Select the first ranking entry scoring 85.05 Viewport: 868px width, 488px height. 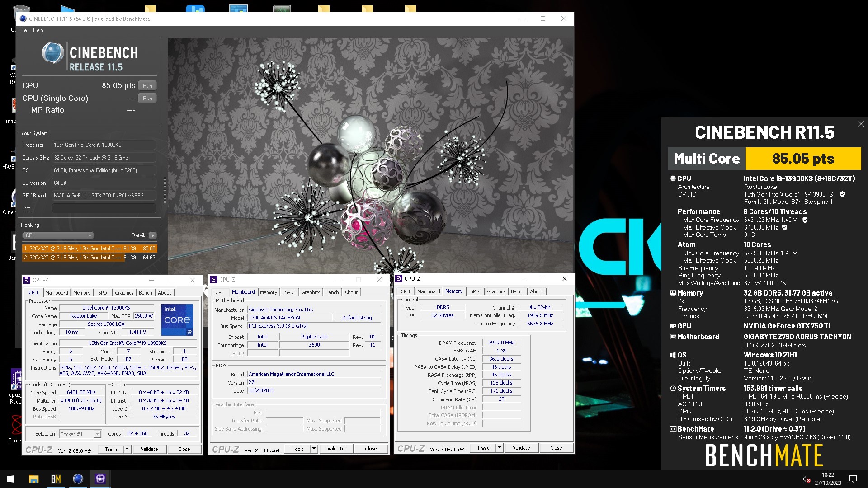coord(90,249)
